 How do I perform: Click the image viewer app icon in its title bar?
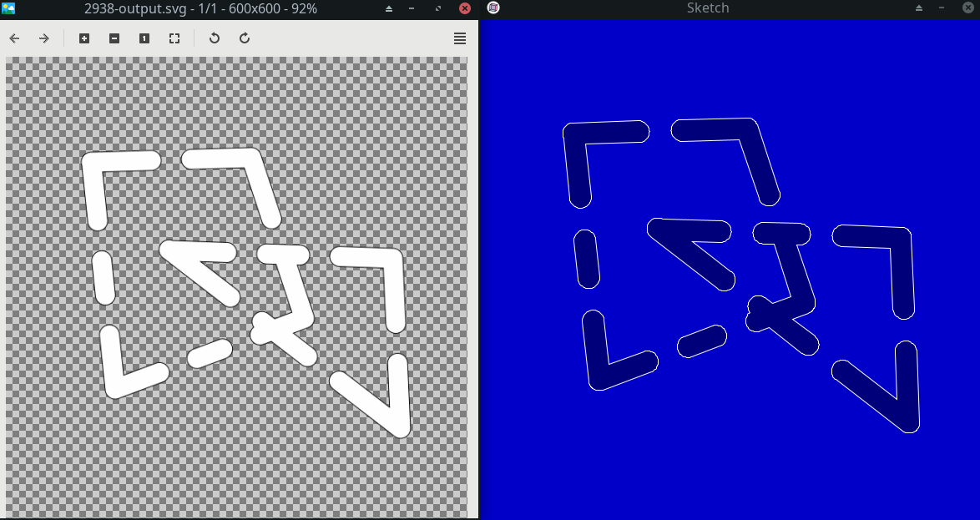click(8, 8)
